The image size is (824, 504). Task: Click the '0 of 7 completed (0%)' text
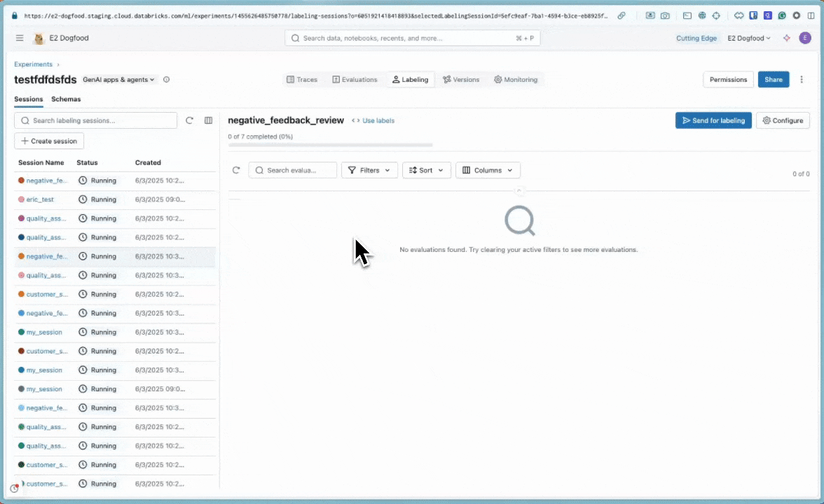[260, 136]
